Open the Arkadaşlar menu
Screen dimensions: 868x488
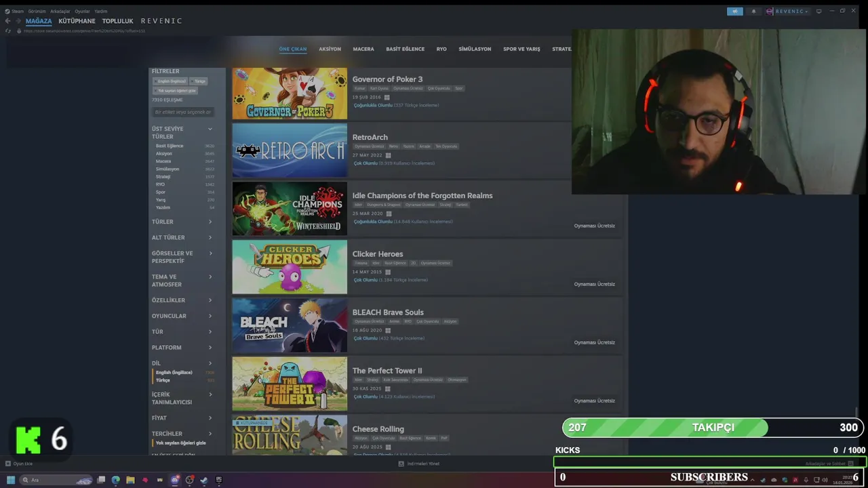pos(60,12)
